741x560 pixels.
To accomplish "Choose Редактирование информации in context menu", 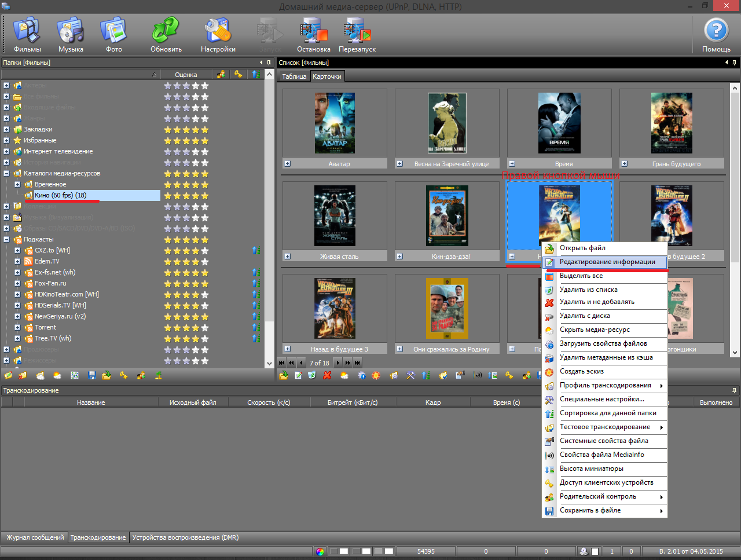I will pyautogui.click(x=607, y=262).
